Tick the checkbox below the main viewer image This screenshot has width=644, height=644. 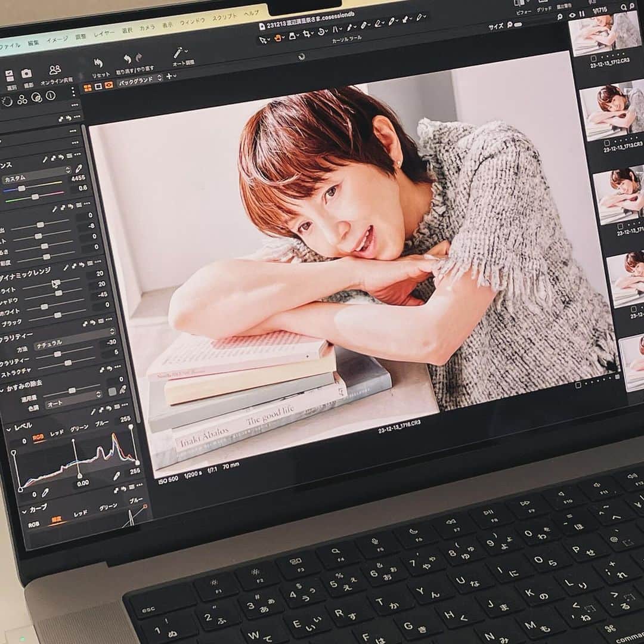point(578,385)
